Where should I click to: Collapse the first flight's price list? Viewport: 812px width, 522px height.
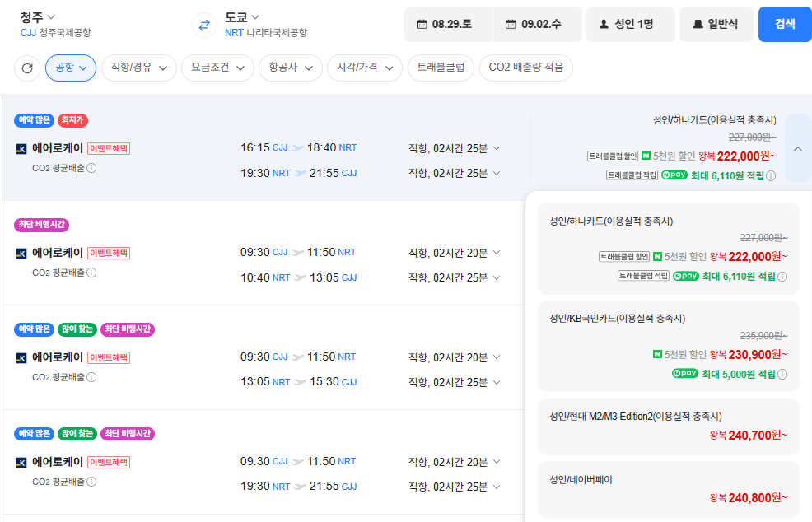(x=798, y=149)
